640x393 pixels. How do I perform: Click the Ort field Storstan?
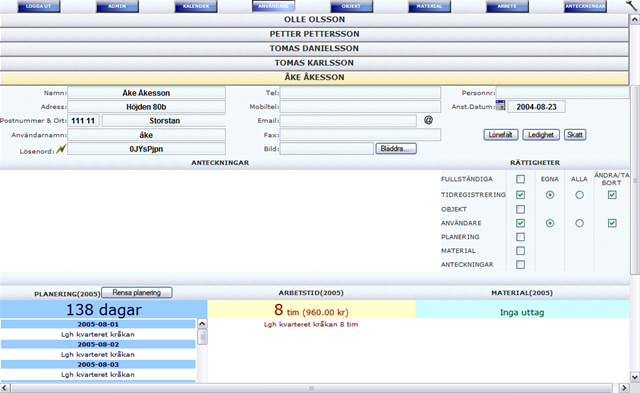[164, 121]
